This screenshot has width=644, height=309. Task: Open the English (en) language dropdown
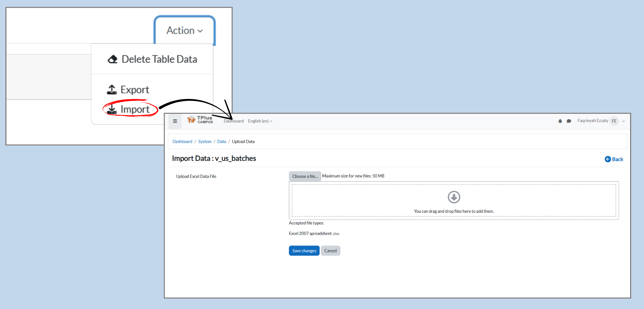tap(260, 121)
